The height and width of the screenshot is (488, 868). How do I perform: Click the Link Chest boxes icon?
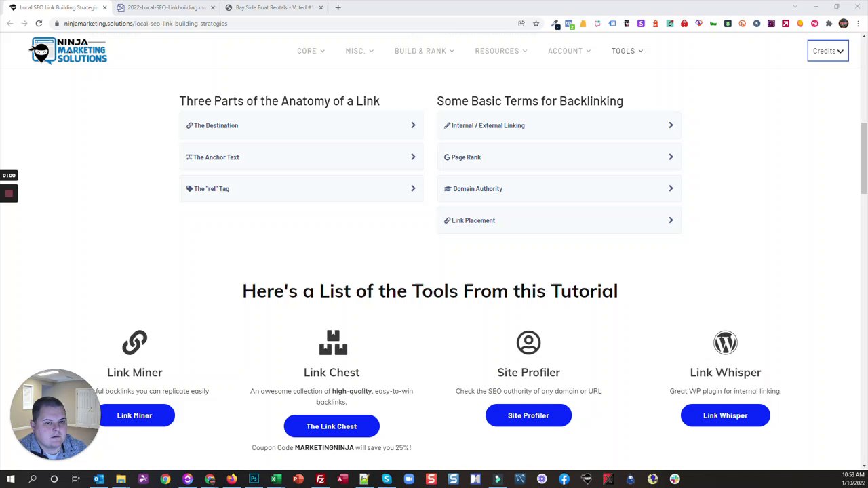pos(333,343)
